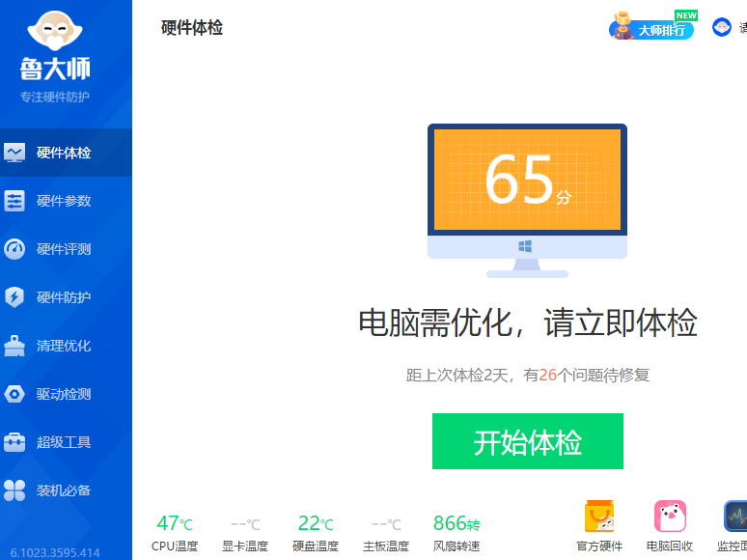Click version number 6.1023.3595.414
The image size is (747, 560).
(x=55, y=553)
